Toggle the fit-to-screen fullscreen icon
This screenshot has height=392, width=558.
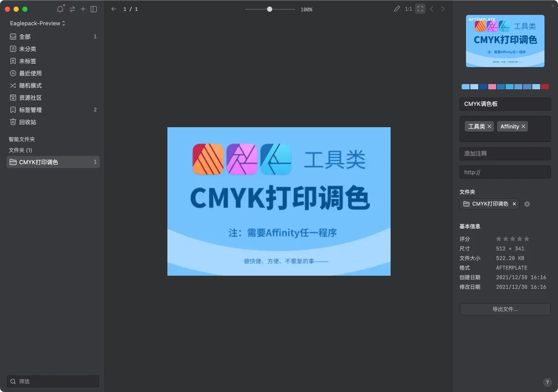[x=420, y=9]
